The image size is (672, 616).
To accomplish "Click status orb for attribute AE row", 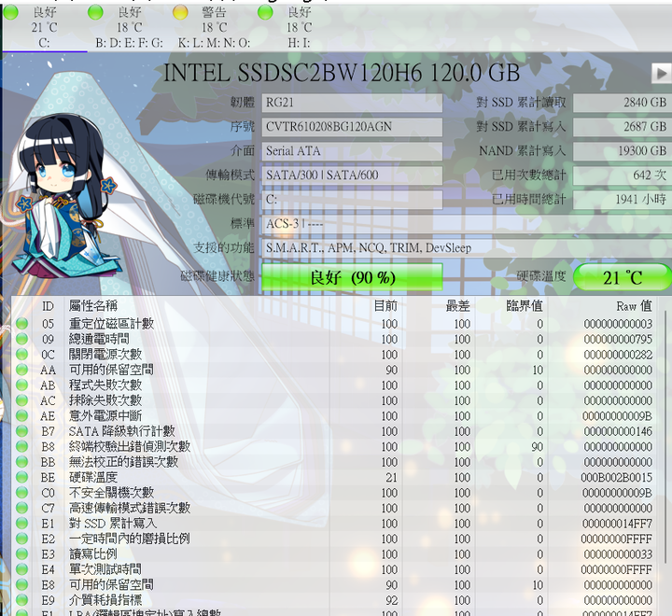I will tap(21, 416).
